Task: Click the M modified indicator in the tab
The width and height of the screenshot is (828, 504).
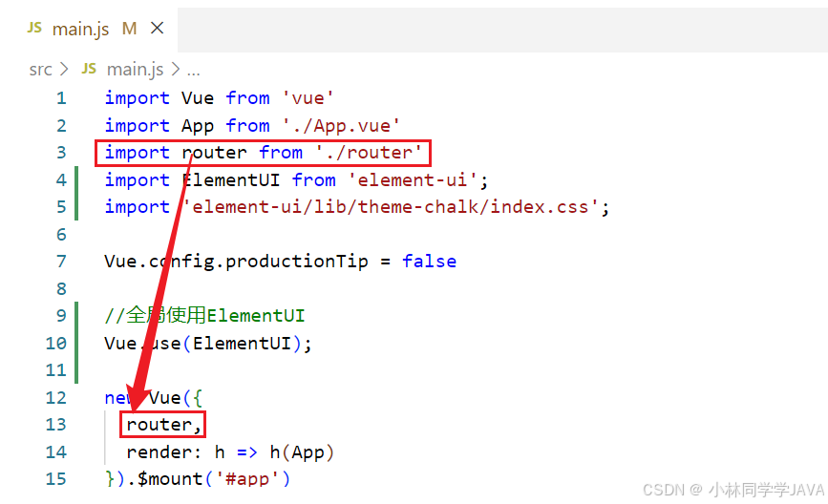Action: (x=129, y=28)
